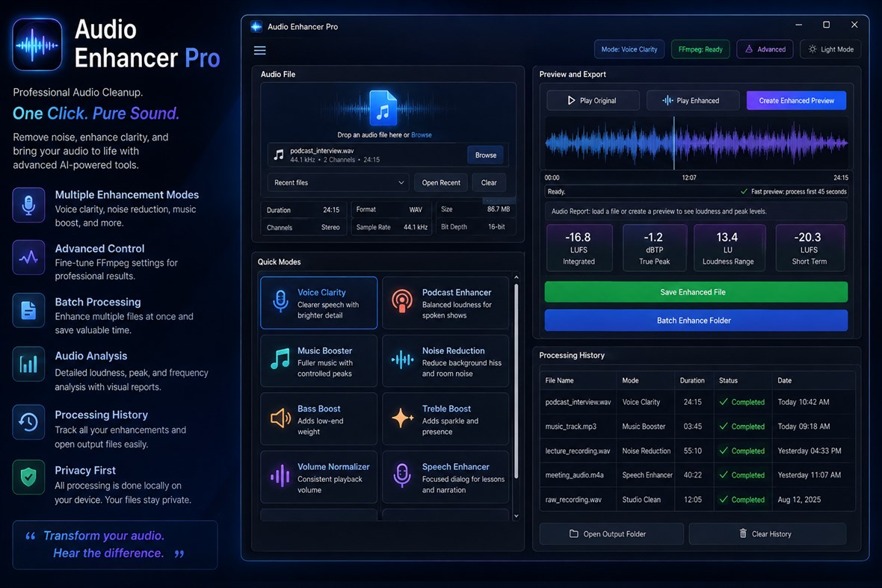Image resolution: width=882 pixels, height=588 pixels.
Task: Open the hamburger menu
Action: click(x=259, y=51)
